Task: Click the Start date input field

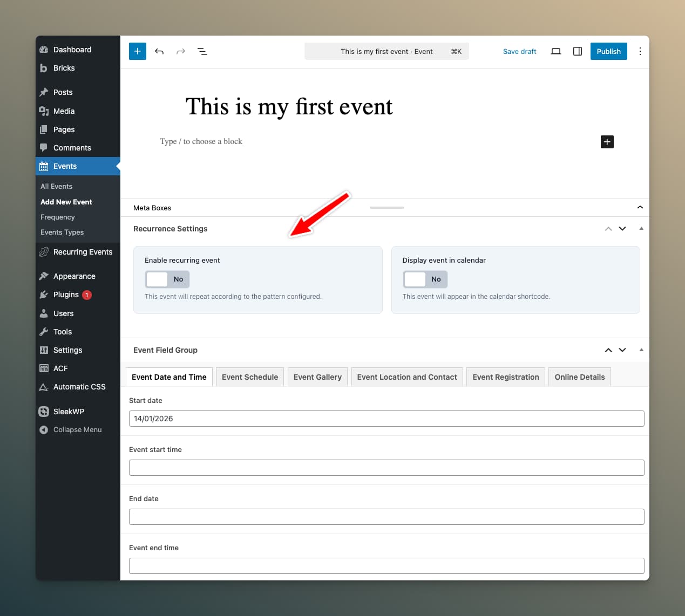Action: (x=386, y=419)
